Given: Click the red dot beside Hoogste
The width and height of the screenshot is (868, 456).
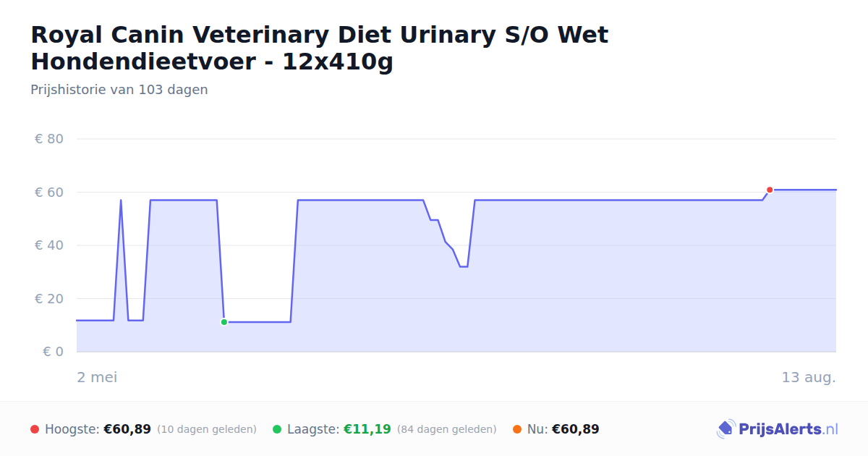Looking at the screenshot, I should (x=35, y=429).
